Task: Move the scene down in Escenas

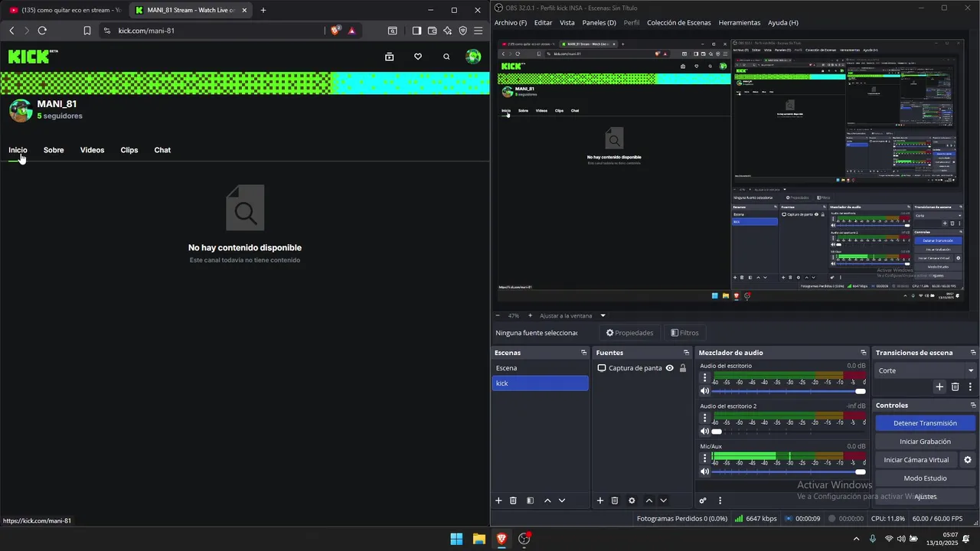Action: click(x=562, y=500)
